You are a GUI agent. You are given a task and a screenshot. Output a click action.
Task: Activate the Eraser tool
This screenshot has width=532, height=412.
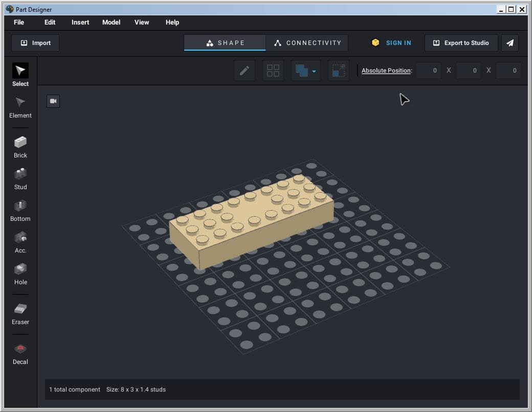pyautogui.click(x=20, y=314)
